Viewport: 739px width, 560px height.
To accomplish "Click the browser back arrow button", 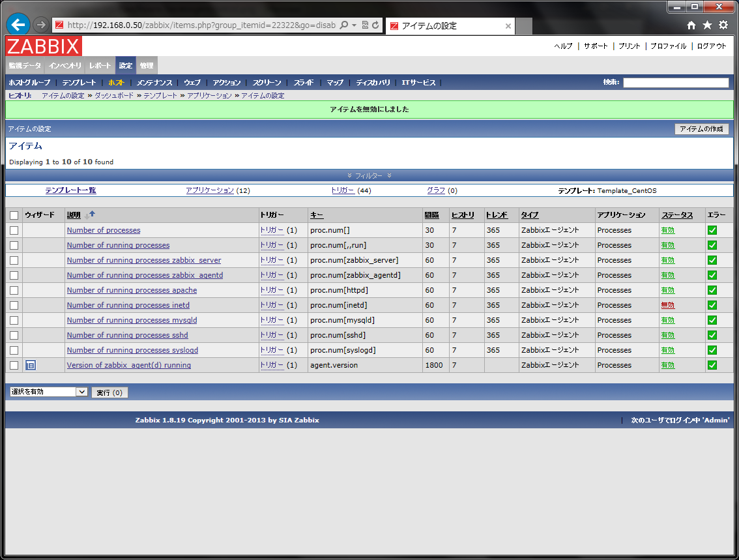I will [x=18, y=25].
